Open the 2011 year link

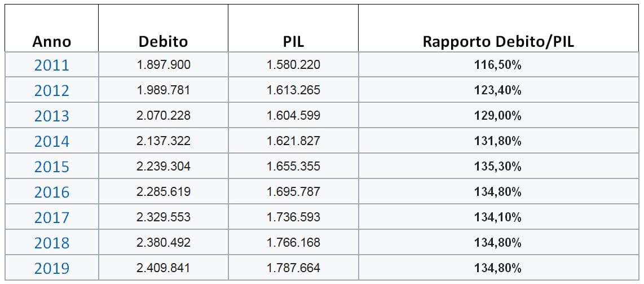pos(51,65)
